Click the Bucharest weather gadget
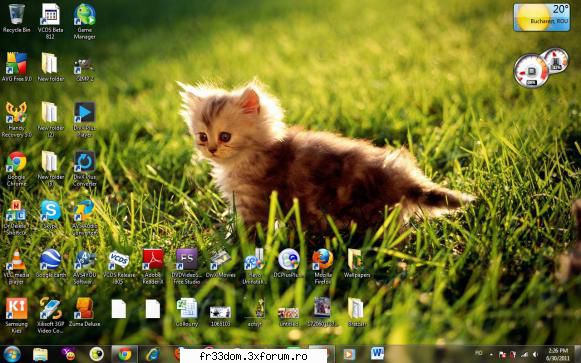581x363 pixels. [542, 17]
